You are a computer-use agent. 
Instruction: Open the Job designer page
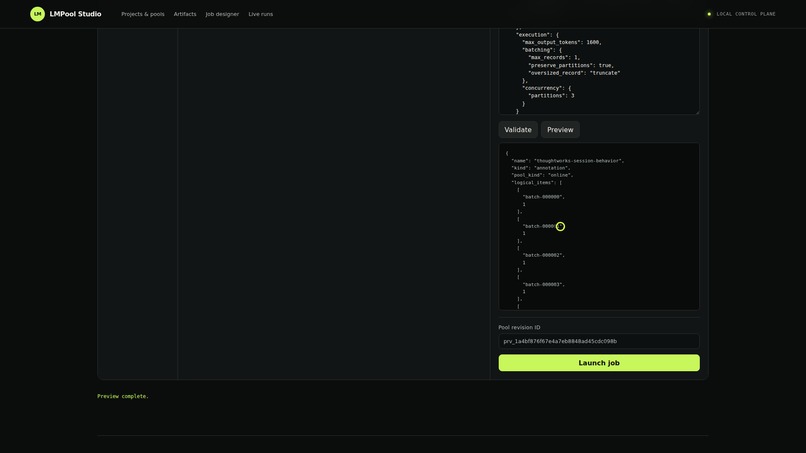tap(222, 14)
